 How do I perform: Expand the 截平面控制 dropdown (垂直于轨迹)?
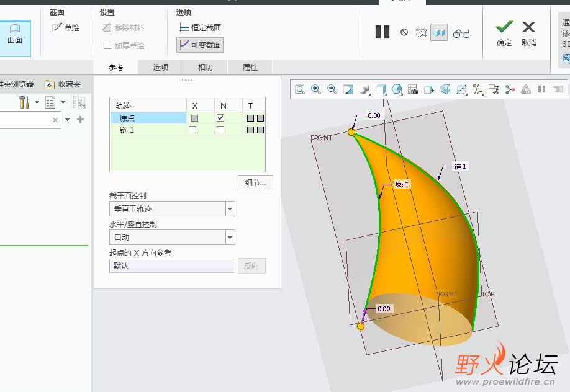(x=230, y=209)
